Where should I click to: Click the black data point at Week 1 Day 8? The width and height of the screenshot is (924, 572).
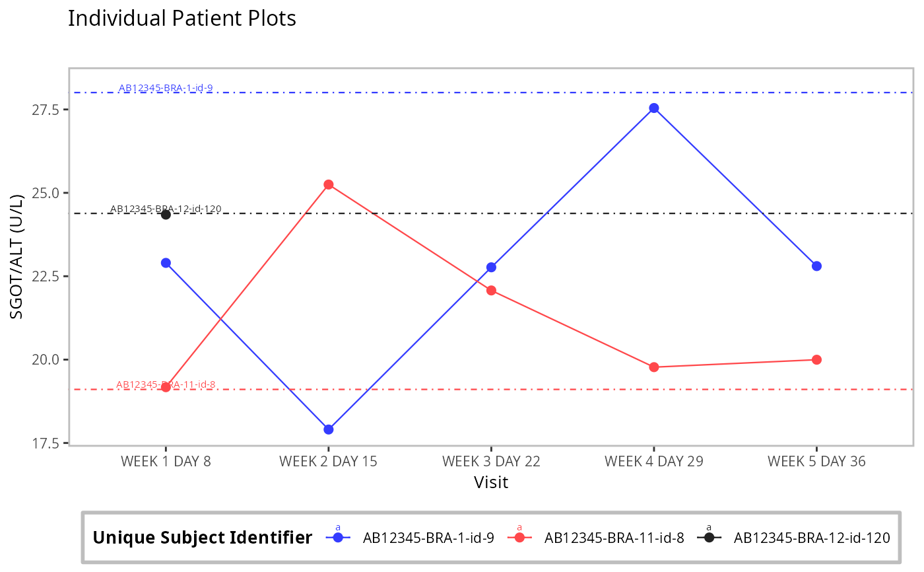[166, 214]
